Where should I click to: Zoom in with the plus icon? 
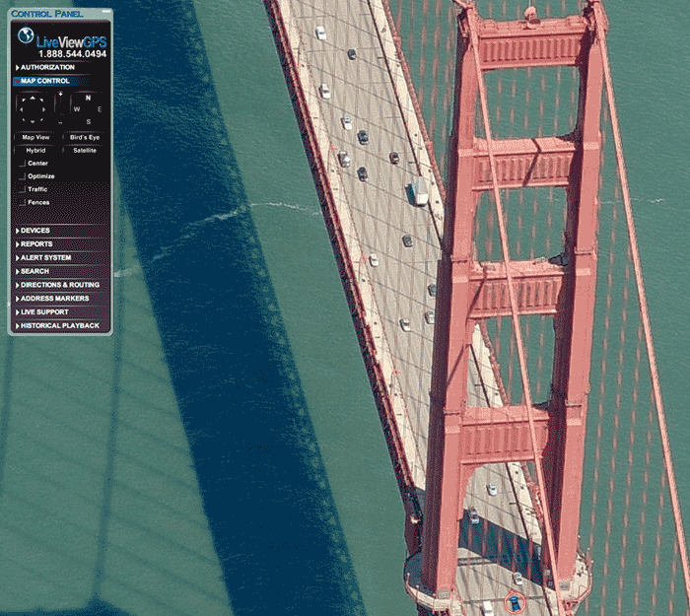(x=60, y=95)
